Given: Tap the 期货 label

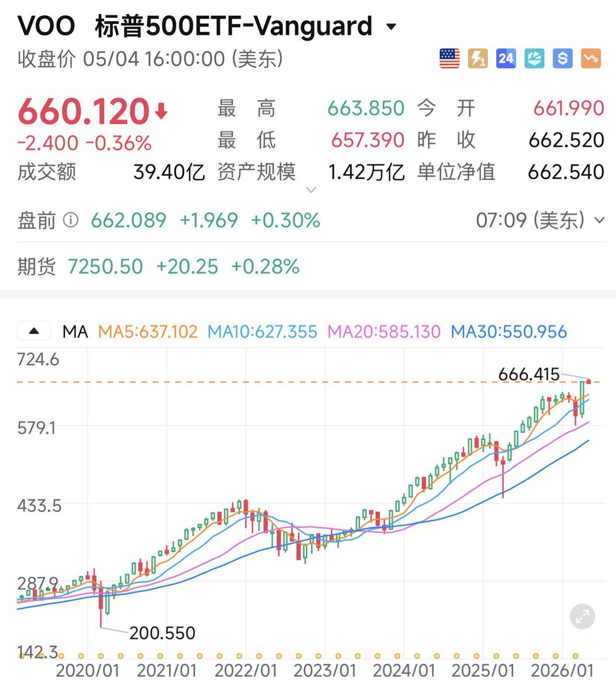Looking at the screenshot, I should click(36, 267).
